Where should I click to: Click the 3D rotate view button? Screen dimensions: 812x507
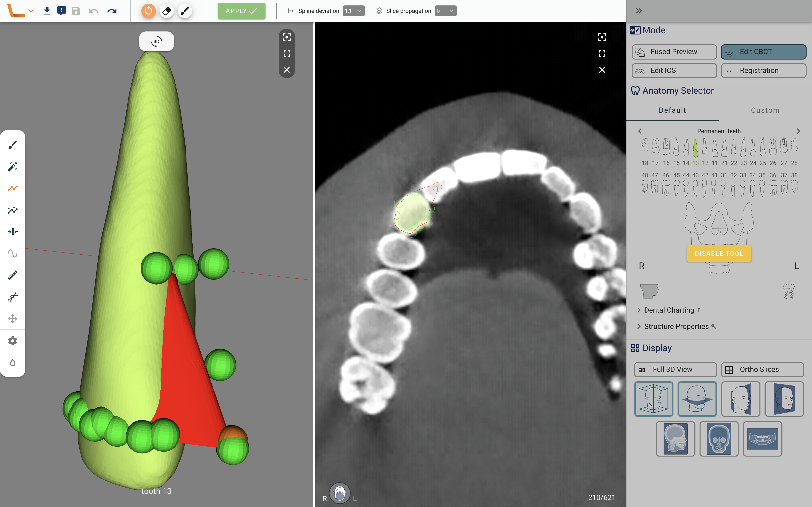156,42
